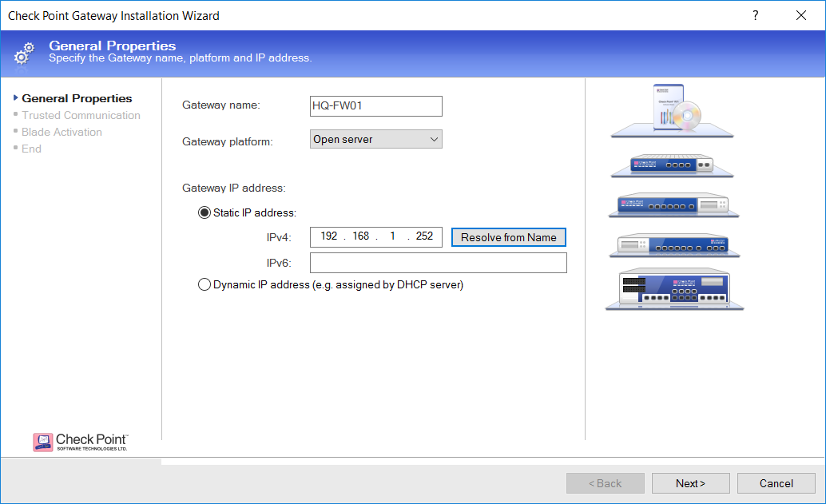
Task: Select the small desktop appliance image
Action: point(672,166)
